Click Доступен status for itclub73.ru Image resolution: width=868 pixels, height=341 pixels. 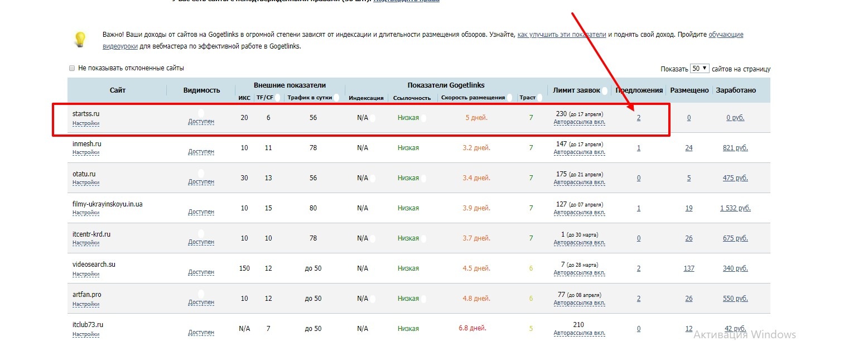[201, 333]
